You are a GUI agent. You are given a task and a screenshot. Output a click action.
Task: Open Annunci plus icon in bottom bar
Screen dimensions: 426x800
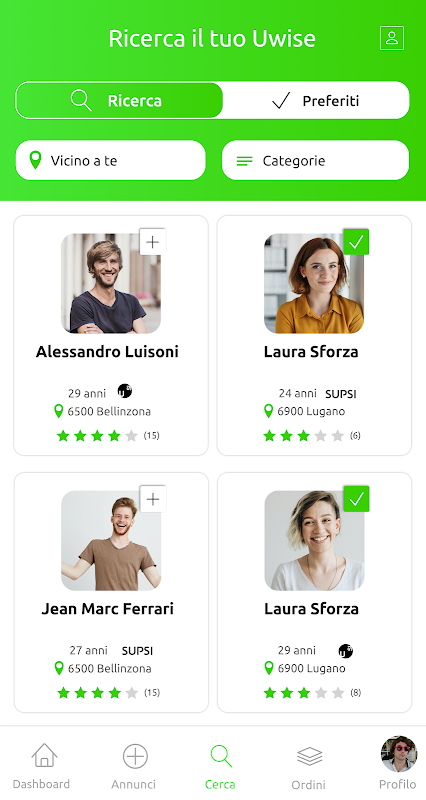[135, 756]
